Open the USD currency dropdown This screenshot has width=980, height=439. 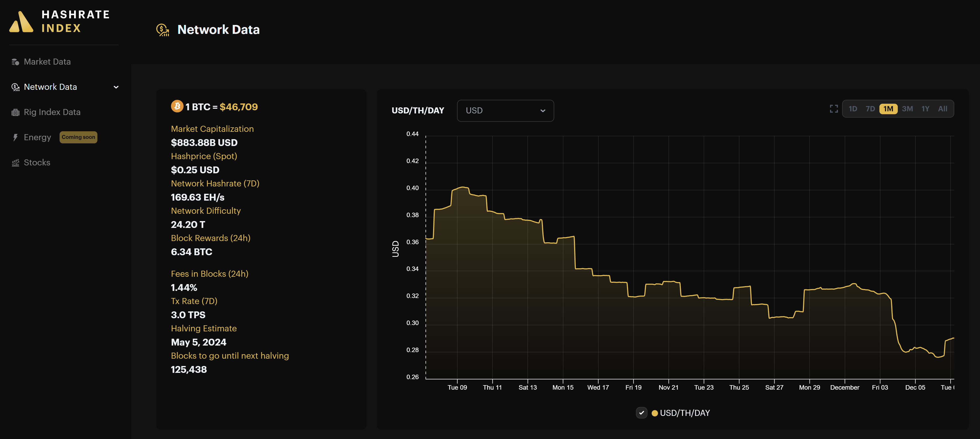click(505, 111)
